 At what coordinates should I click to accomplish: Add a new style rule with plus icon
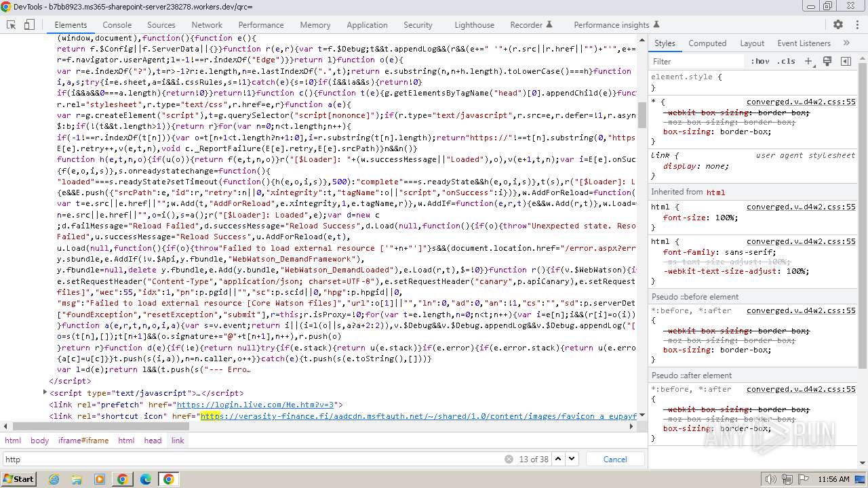pyautogui.click(x=808, y=61)
